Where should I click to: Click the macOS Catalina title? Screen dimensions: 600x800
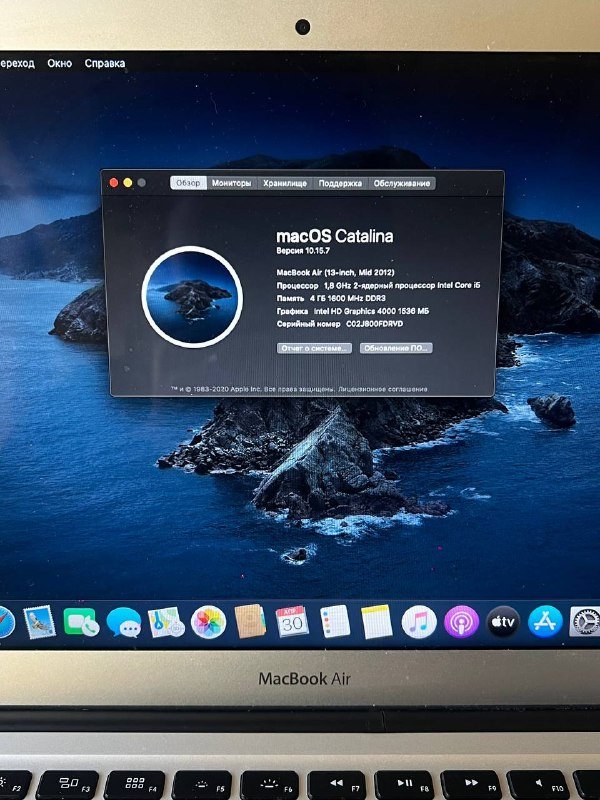click(x=335, y=236)
